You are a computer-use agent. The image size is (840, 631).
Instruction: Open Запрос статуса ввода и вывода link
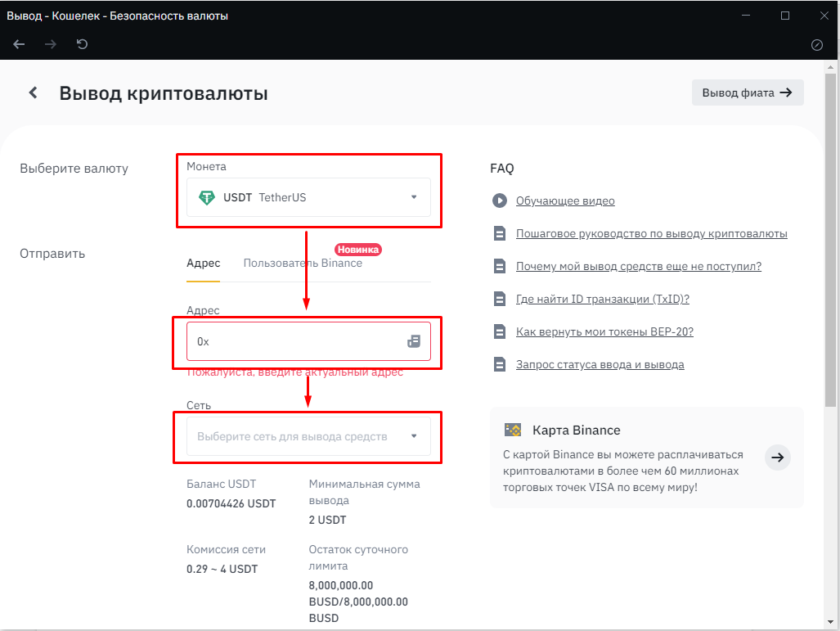600,364
